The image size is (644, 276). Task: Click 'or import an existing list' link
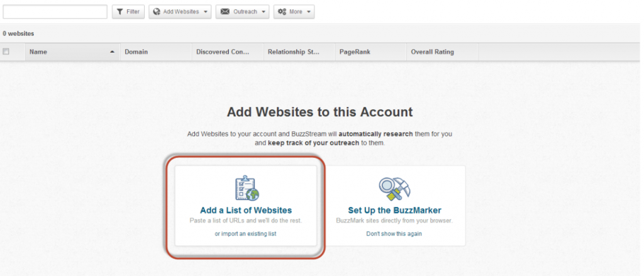(246, 234)
